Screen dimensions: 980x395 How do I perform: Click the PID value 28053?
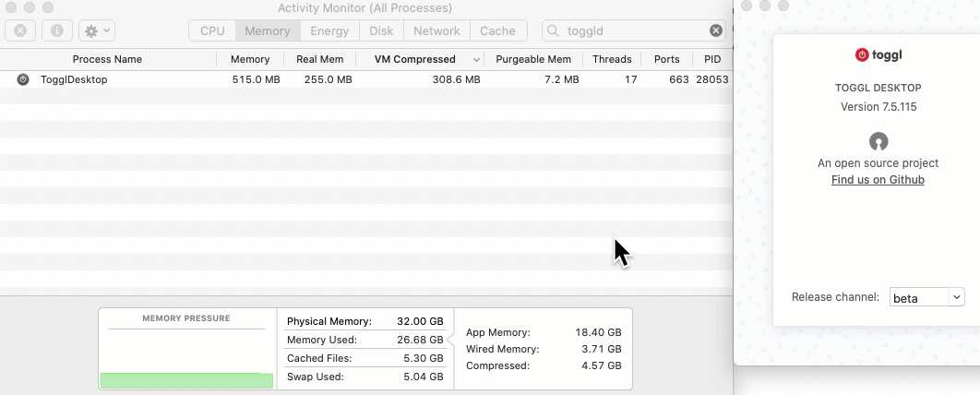pyautogui.click(x=711, y=79)
